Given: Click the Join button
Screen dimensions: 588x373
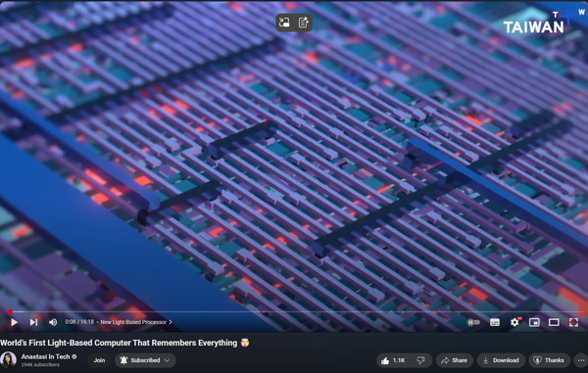Looking at the screenshot, I should coord(99,360).
